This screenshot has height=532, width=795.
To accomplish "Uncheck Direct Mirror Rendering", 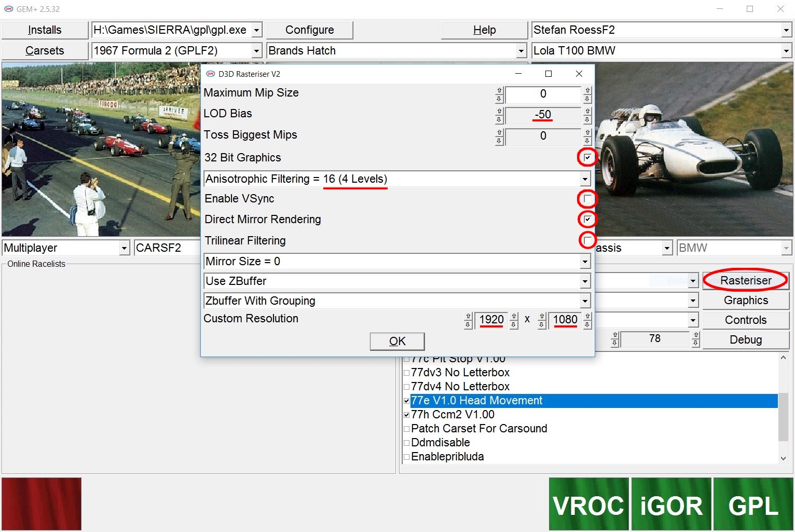I will (587, 220).
